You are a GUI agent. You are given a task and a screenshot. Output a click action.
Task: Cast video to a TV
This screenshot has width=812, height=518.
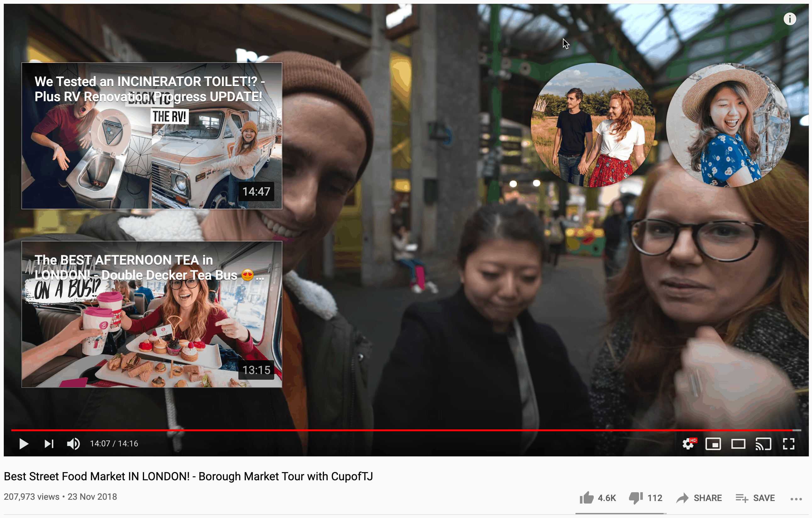pyautogui.click(x=763, y=444)
